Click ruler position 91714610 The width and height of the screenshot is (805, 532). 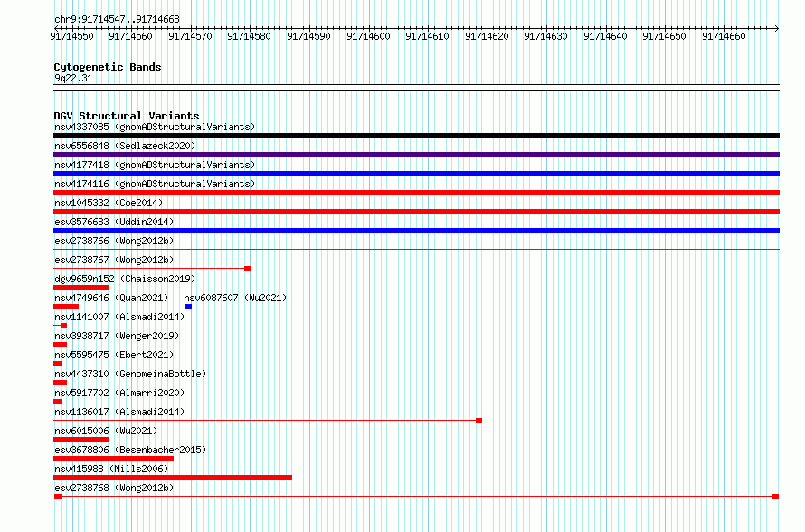point(428,36)
